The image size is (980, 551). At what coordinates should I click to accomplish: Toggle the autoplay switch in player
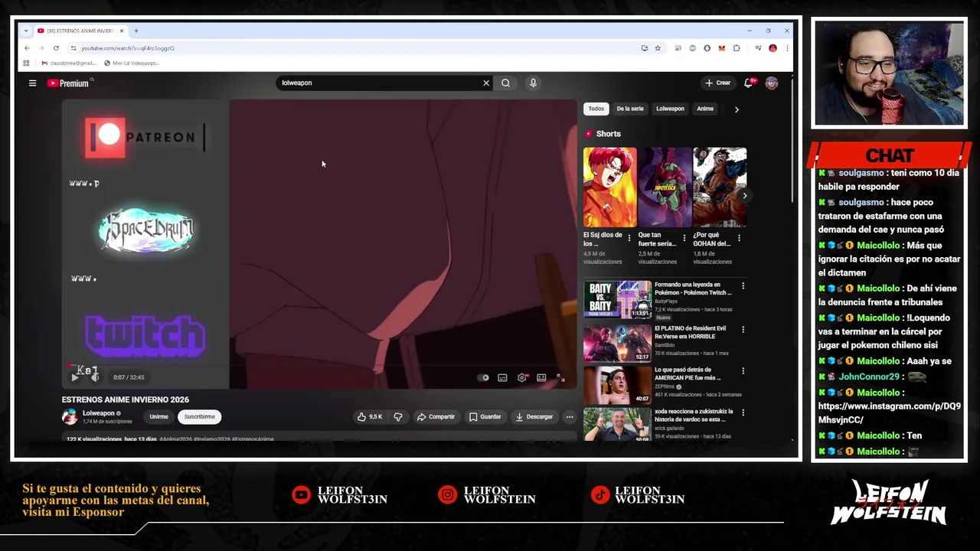(x=483, y=377)
